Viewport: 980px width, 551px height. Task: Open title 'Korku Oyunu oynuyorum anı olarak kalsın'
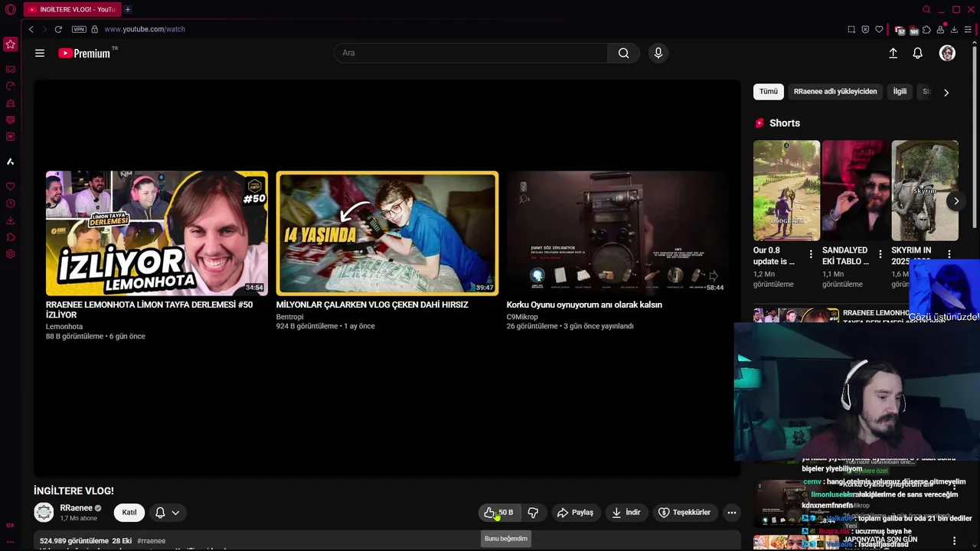point(584,305)
